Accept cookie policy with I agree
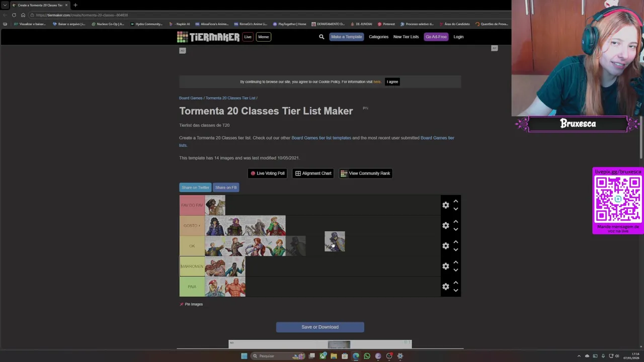 click(x=392, y=81)
